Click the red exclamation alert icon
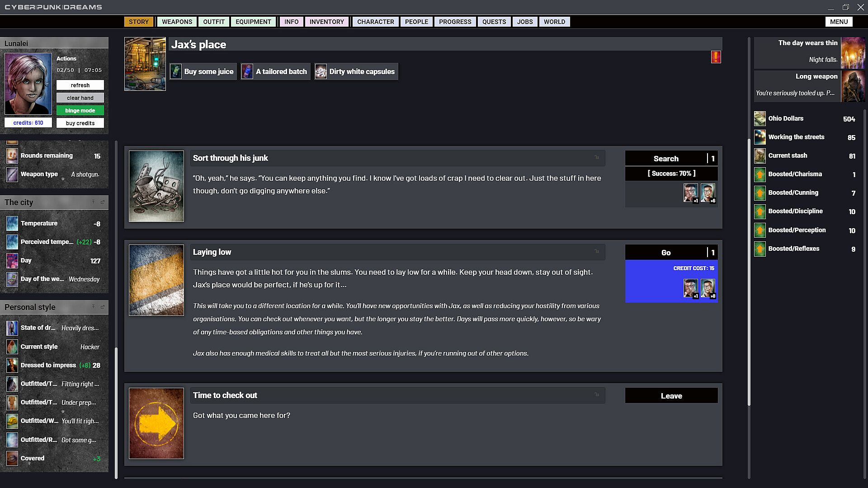Screen dimensions: 868x488 click(x=716, y=57)
